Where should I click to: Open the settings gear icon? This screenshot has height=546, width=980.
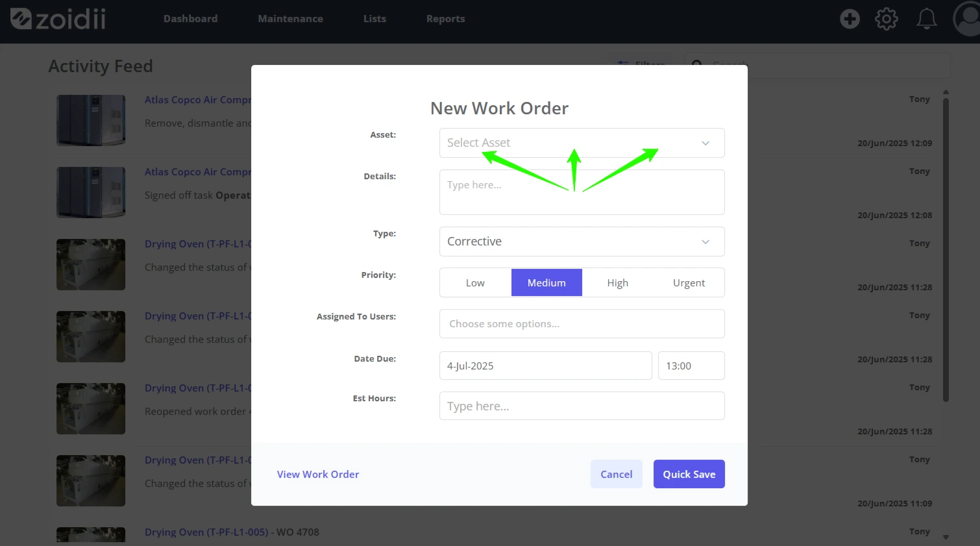(887, 19)
